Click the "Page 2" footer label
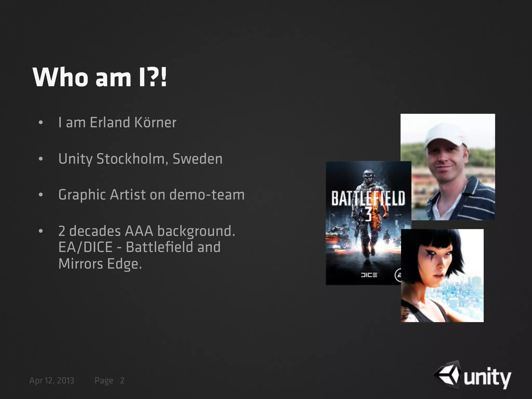Screen dimensions: 532x399 pyautogui.click(x=109, y=381)
